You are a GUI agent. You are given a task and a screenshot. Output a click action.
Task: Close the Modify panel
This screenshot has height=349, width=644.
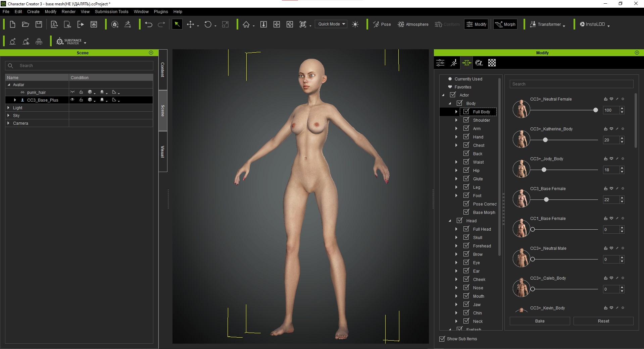[x=637, y=53]
